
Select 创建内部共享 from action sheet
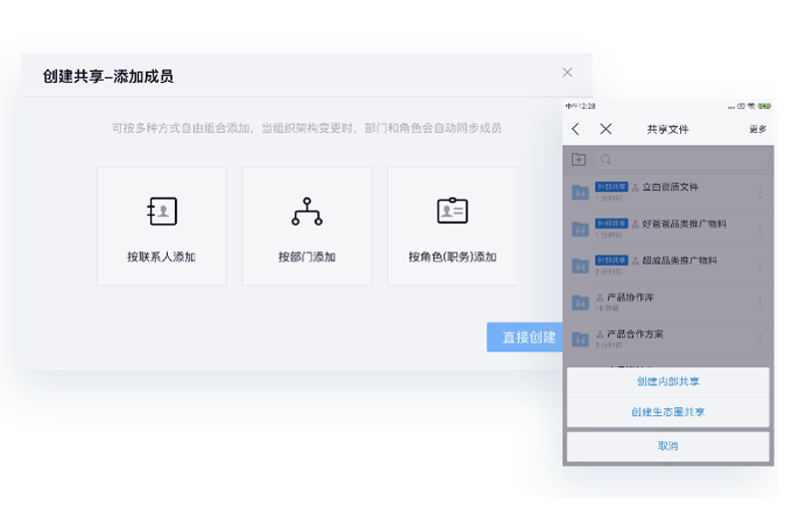click(668, 382)
